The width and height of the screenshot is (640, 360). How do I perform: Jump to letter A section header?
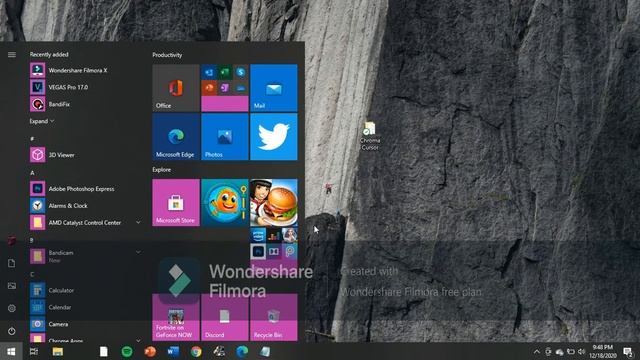[32, 173]
